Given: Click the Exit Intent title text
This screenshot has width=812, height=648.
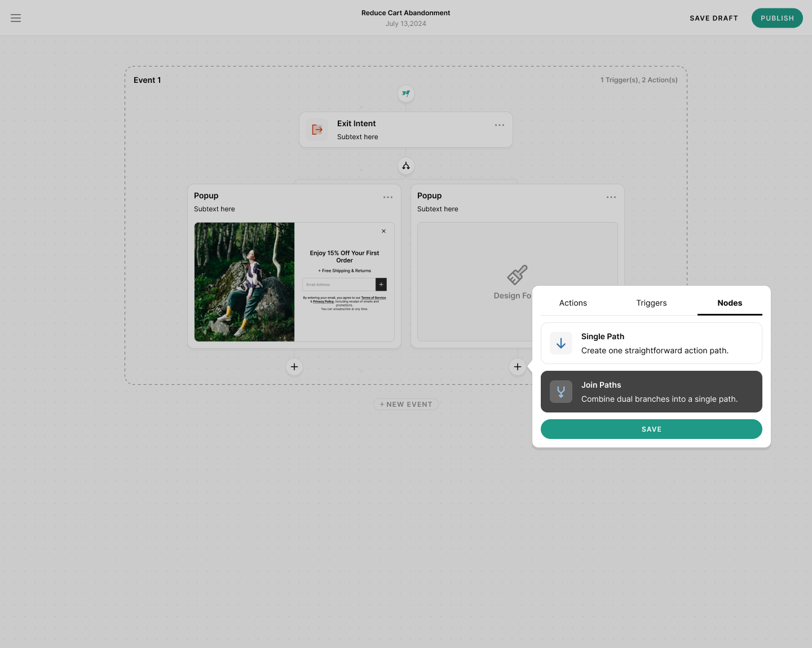Looking at the screenshot, I should pos(356,123).
